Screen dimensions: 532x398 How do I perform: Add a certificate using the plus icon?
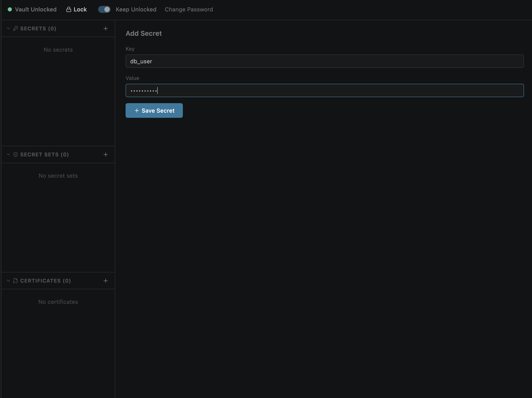pos(105,281)
